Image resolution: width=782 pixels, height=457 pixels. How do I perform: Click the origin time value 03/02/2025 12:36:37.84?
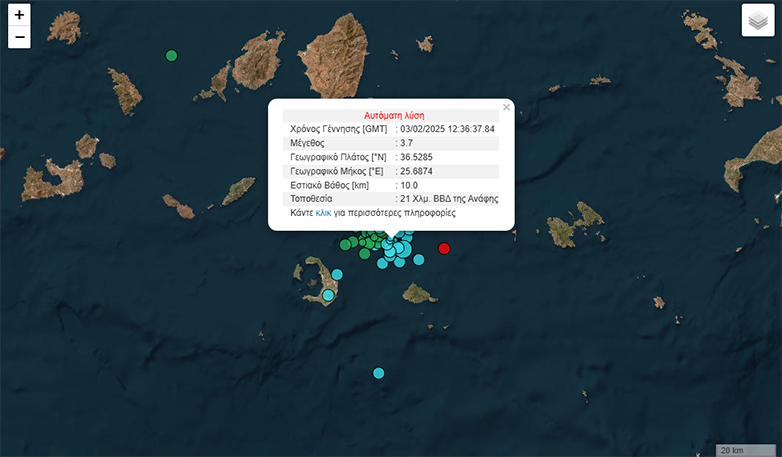[448, 129]
